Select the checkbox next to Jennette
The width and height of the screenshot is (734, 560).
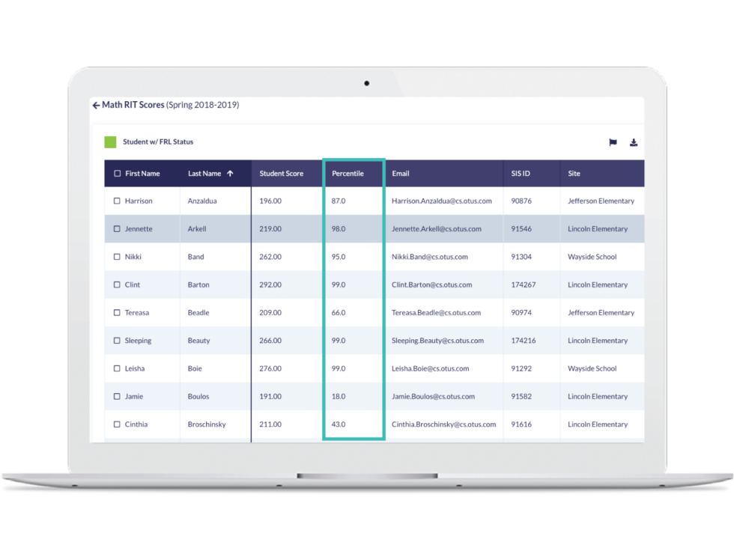tap(117, 229)
